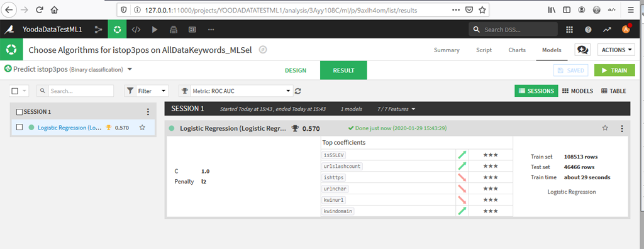Open the jobs play icon

pos(155,29)
